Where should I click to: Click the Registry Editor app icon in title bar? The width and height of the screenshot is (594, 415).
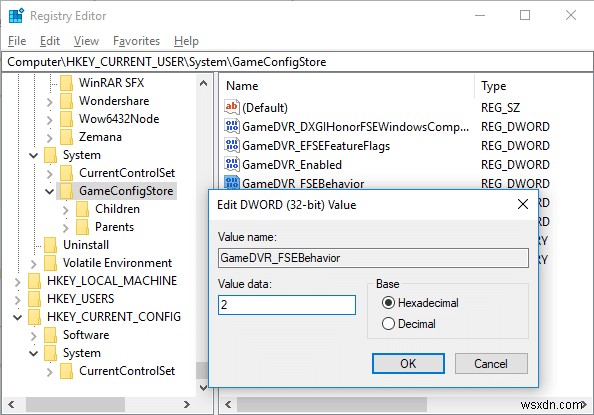tap(16, 16)
